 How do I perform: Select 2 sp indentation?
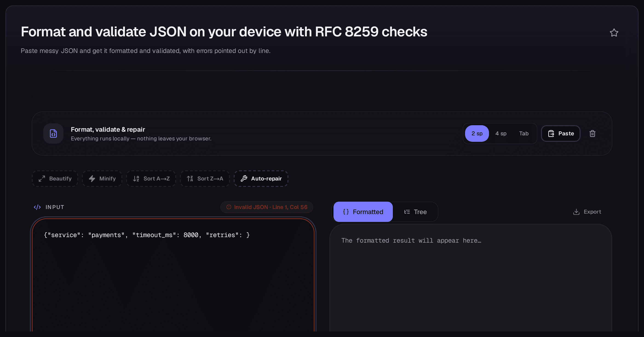[477, 133]
